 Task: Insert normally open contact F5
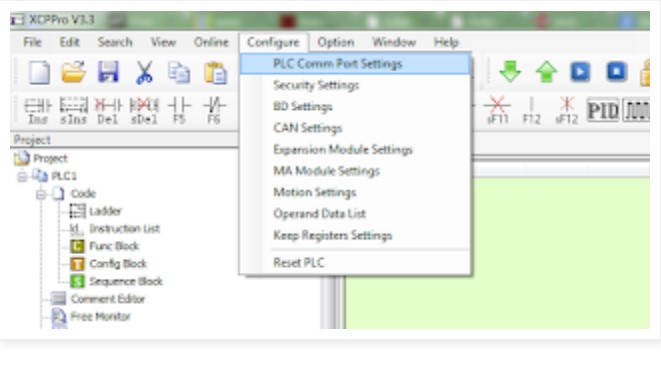179,111
